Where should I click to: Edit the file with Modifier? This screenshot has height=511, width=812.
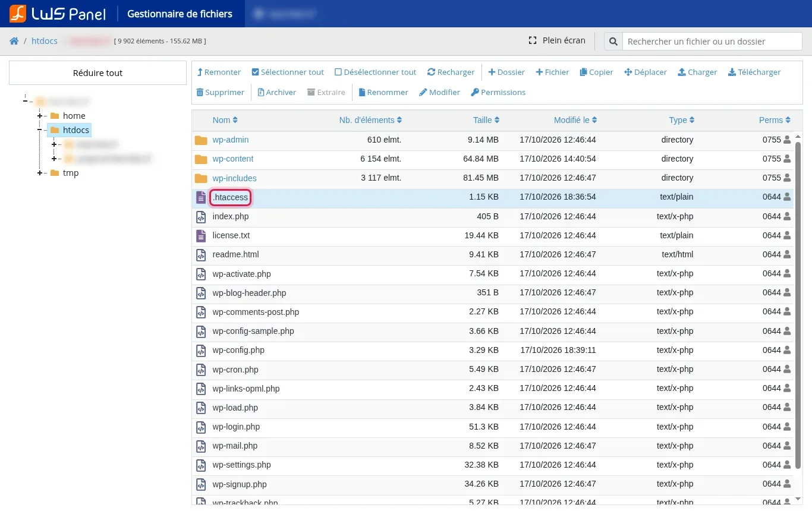[439, 92]
